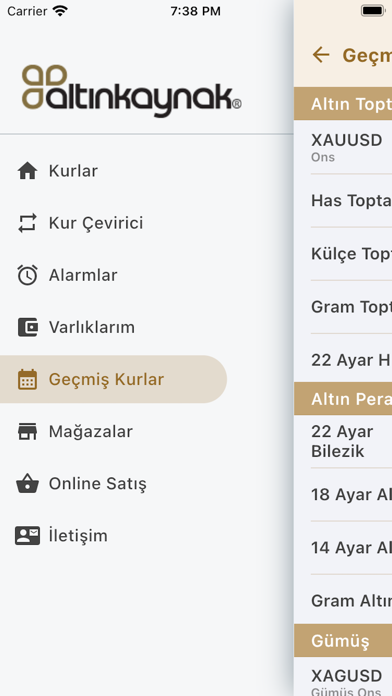Open İletişim menu entry
Image resolution: width=392 pixels, height=696 pixels.
point(113,536)
